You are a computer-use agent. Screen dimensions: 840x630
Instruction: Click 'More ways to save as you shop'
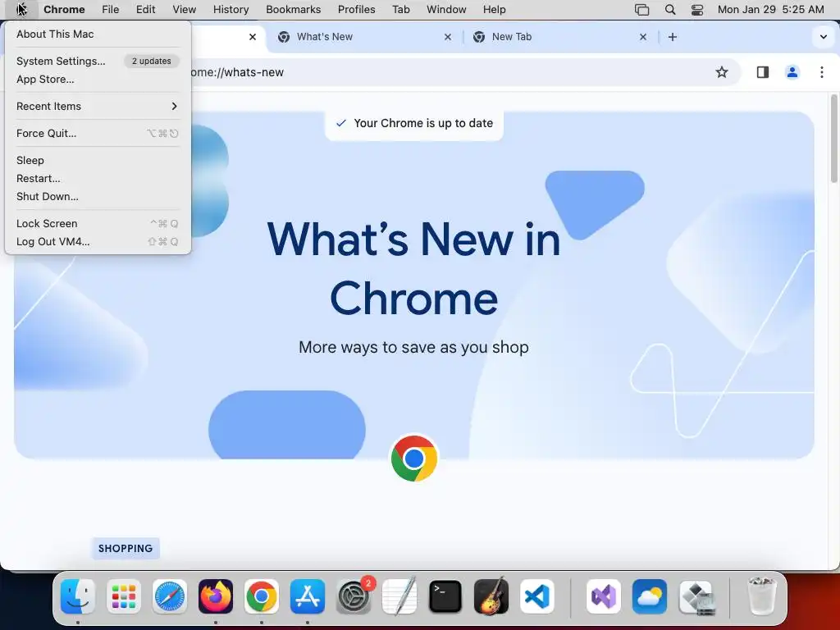pyautogui.click(x=413, y=347)
